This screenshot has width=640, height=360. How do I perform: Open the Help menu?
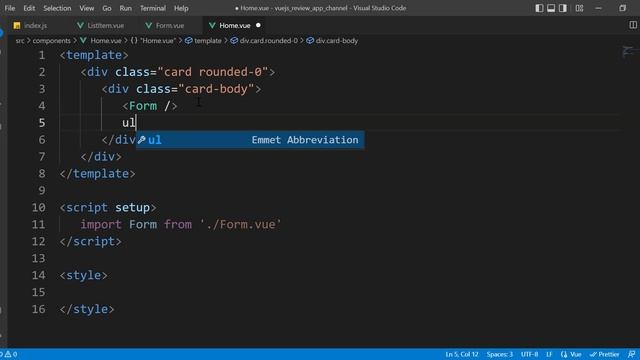point(181,8)
